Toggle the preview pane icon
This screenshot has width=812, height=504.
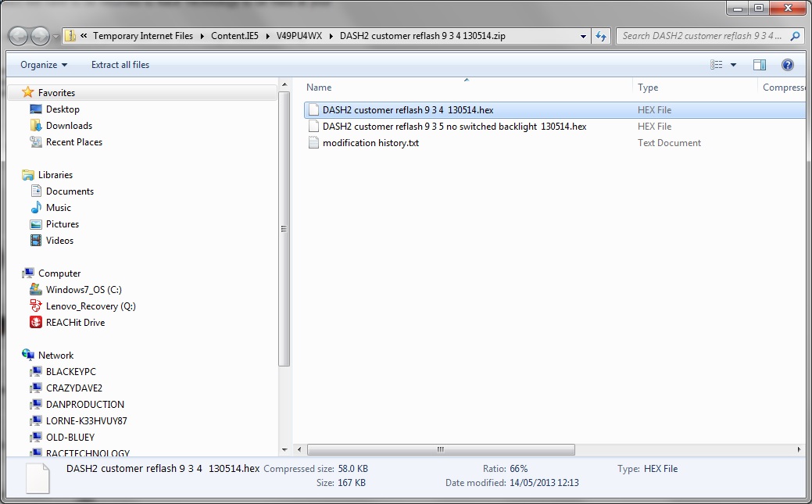760,65
